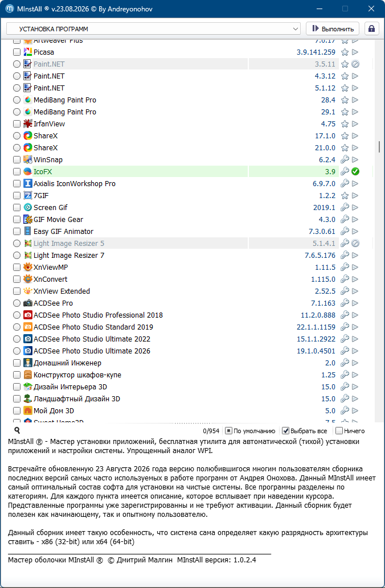Toggle the Выбрать все checkbox

pyautogui.click(x=285, y=431)
